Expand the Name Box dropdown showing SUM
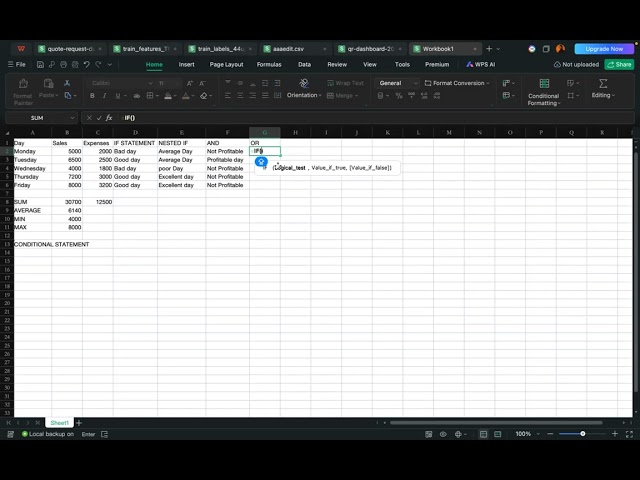 [x=72, y=118]
